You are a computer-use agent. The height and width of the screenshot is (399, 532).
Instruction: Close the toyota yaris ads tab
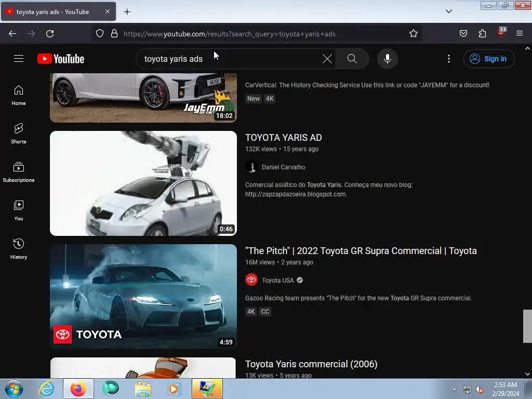coord(107,11)
